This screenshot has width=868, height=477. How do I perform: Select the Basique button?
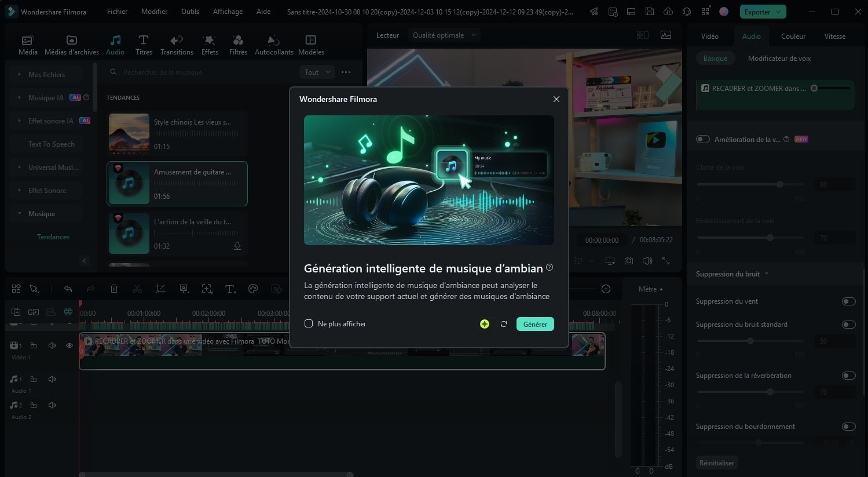click(x=715, y=59)
